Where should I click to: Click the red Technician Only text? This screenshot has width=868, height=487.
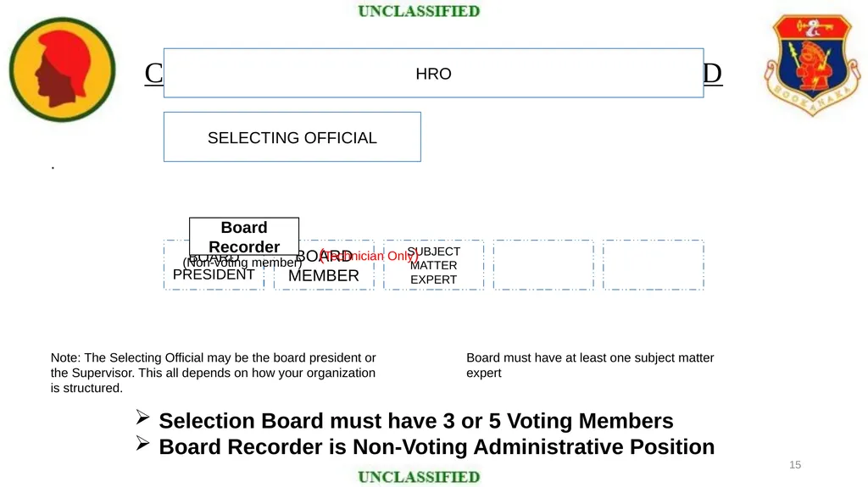pos(369,256)
